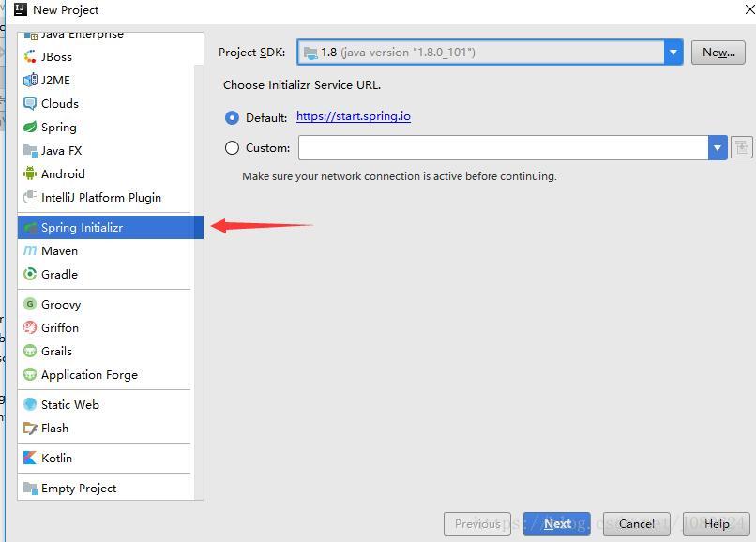Click the 'Groovy' label
Screen dimensions: 756x542
61,304
